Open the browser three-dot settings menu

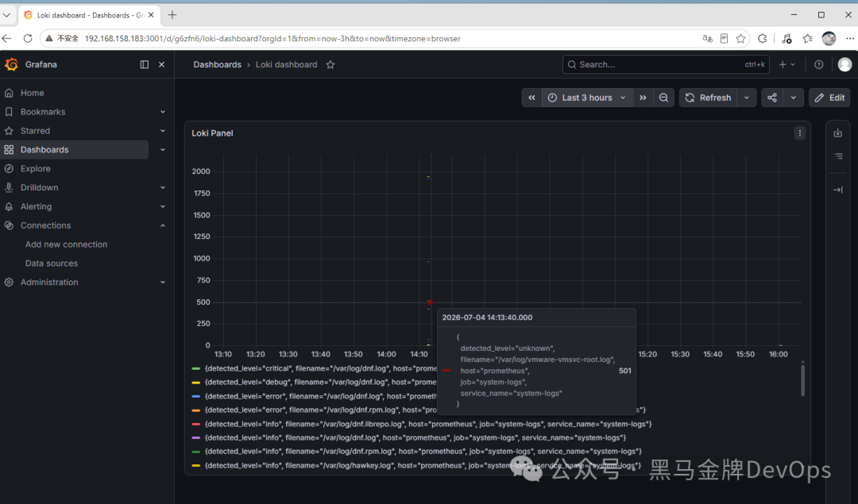(849, 38)
